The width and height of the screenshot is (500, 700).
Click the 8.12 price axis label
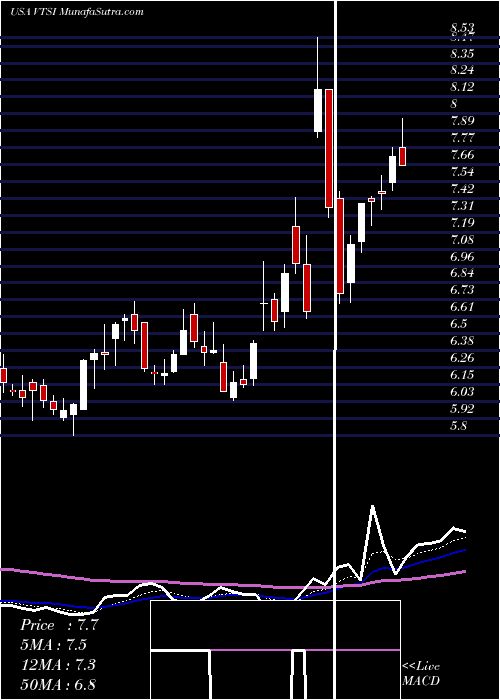pyautogui.click(x=462, y=87)
